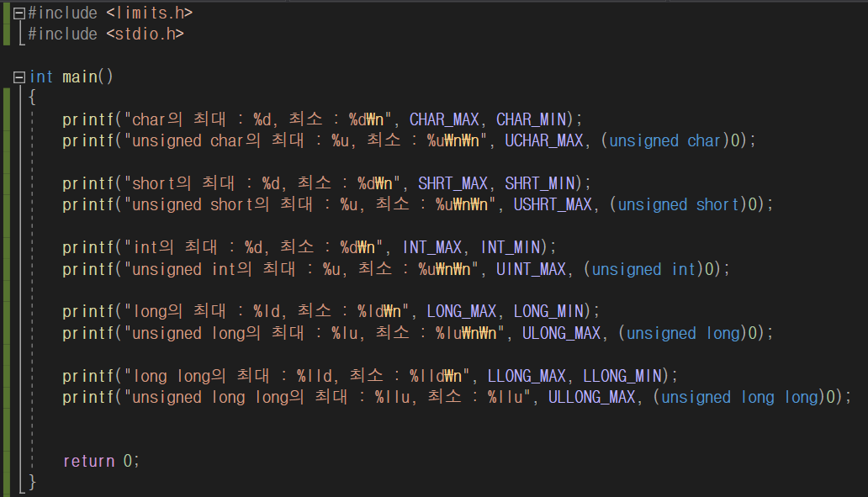
Task: Click the (unsigned int) cast
Action: [x=643, y=269]
